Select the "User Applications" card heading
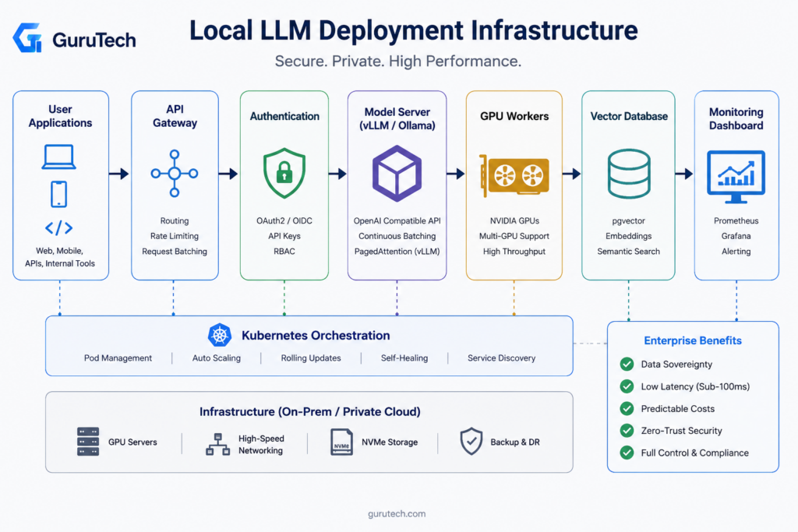 click(60, 116)
